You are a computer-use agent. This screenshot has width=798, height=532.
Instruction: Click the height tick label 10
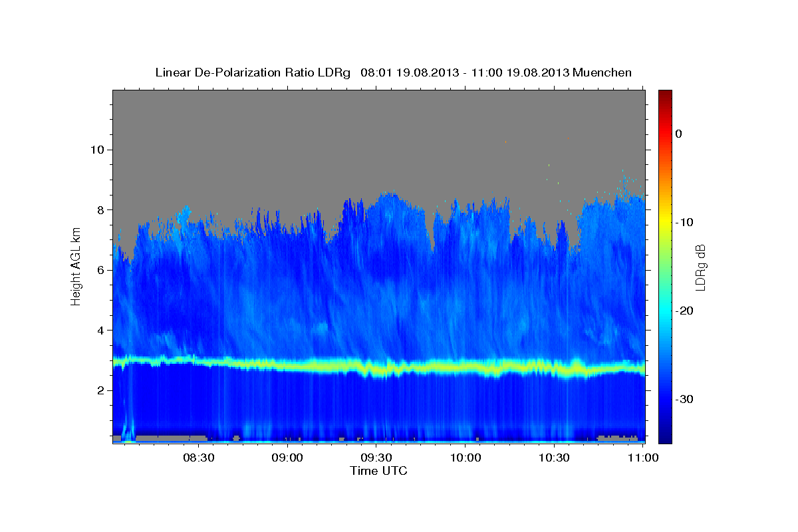(97, 150)
